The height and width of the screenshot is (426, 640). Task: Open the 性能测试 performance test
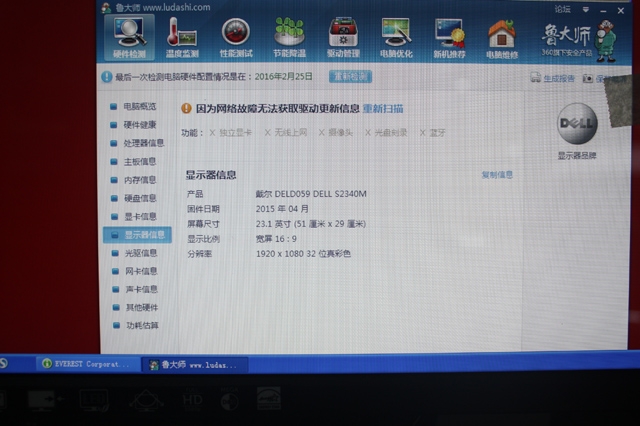pos(236,38)
